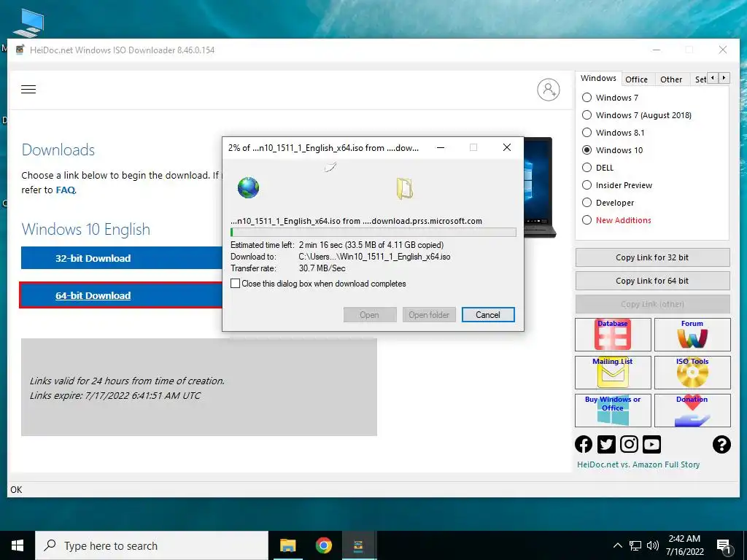The height and width of the screenshot is (560, 747).
Task: Click the folder icon in download dialog
Action: tap(404, 188)
